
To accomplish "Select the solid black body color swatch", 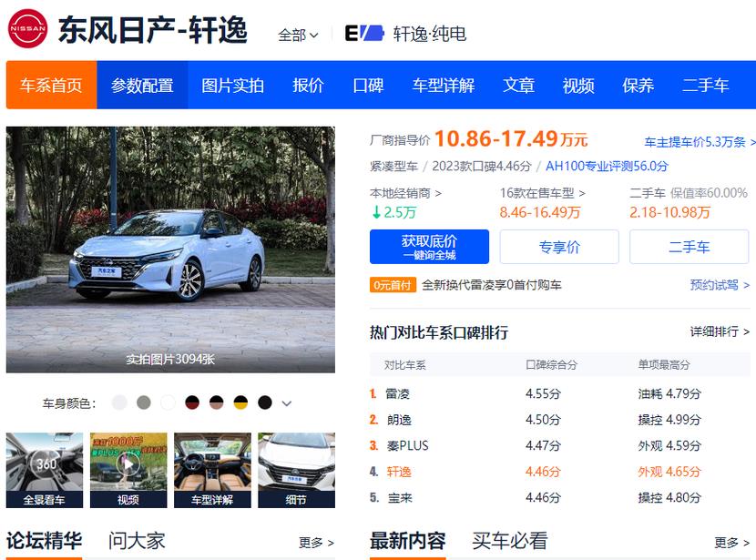I will pos(265,402).
